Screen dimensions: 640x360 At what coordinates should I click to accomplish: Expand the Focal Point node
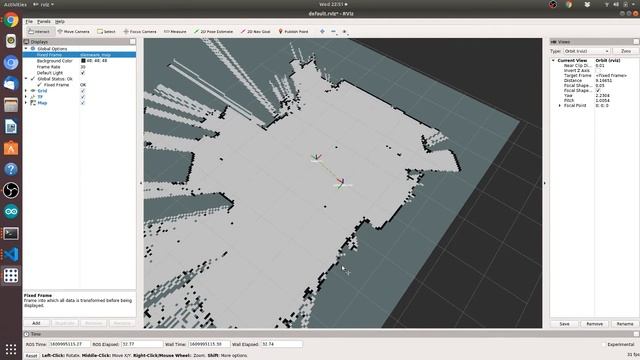point(560,105)
